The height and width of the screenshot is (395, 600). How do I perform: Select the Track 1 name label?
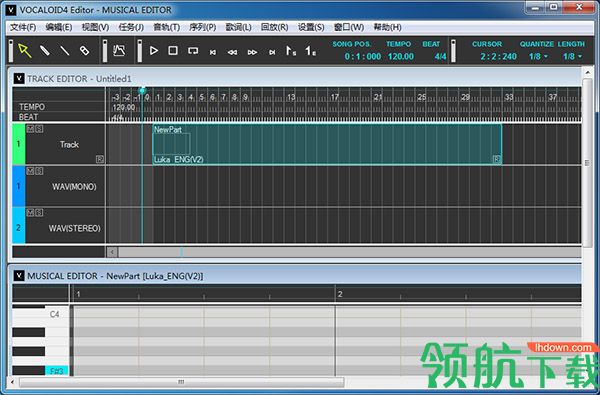coord(69,145)
